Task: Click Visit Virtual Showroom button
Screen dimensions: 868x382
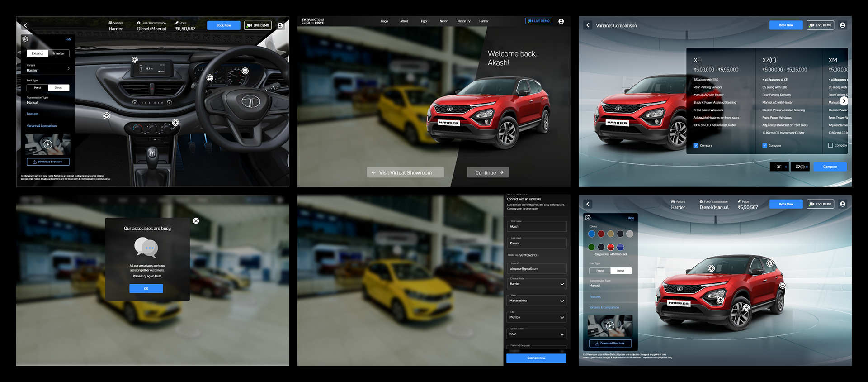Action: [x=406, y=172]
